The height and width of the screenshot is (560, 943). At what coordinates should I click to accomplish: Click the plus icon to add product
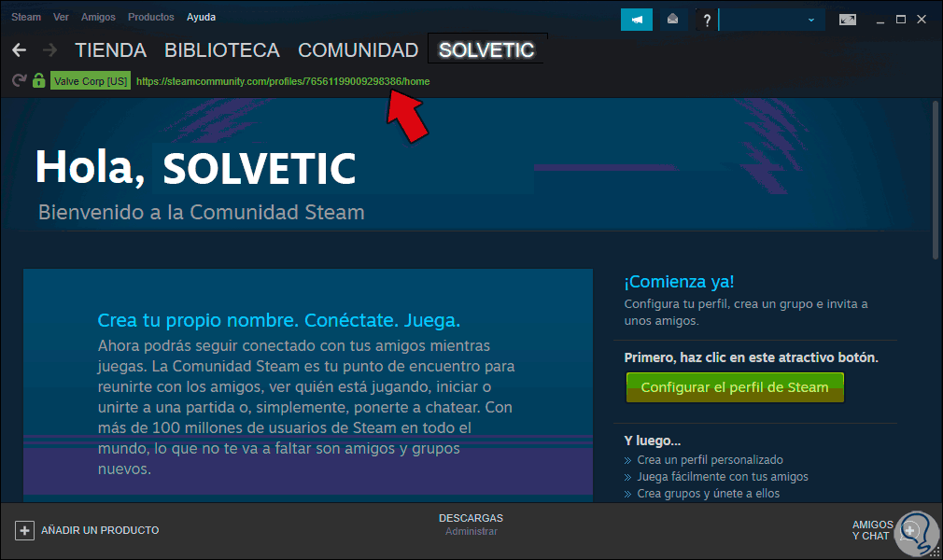point(24,530)
